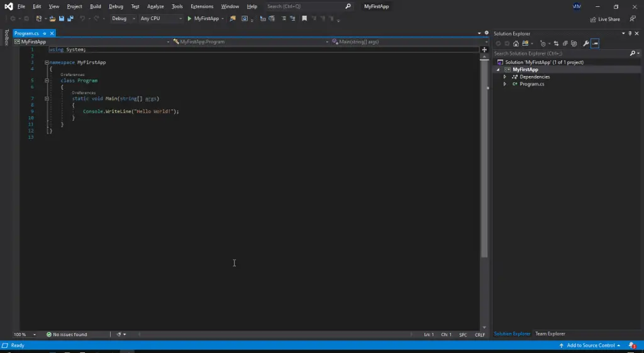Click the Save All toolbar icon
This screenshot has width=644, height=353.
pyautogui.click(x=69, y=19)
